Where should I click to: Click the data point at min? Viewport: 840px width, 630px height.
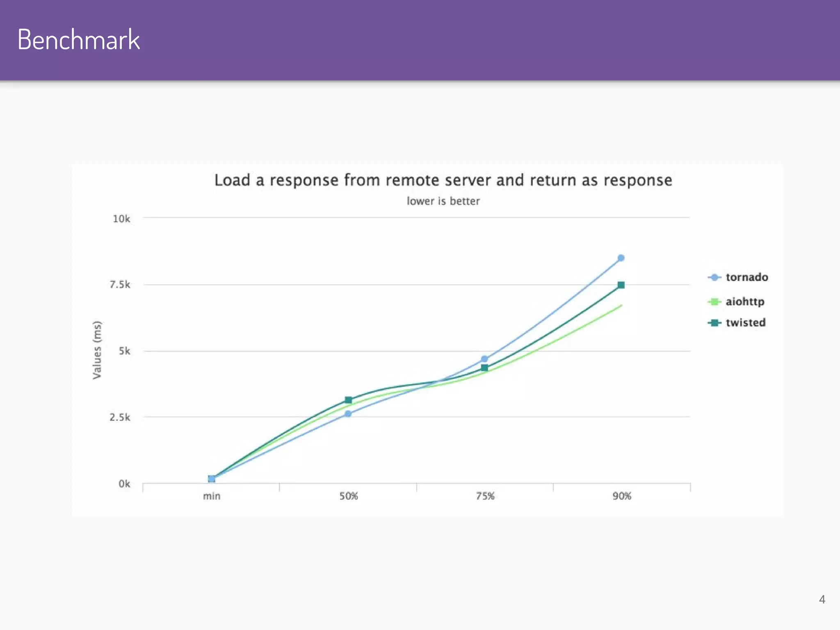pos(212,479)
